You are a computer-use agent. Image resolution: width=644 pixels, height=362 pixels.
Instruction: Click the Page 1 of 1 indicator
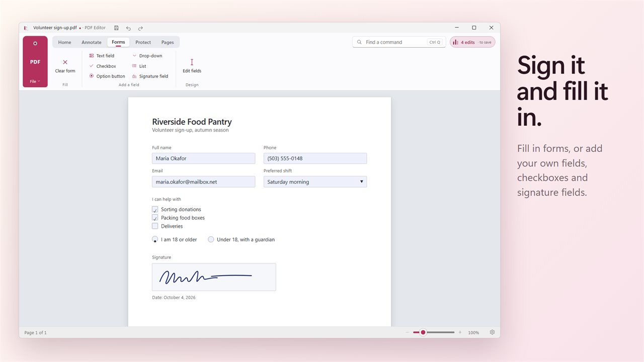[35, 333]
